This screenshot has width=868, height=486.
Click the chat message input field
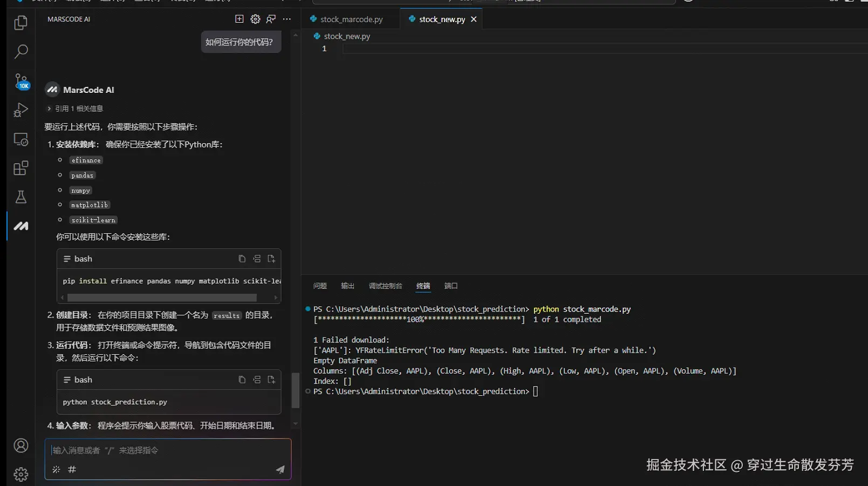168,450
